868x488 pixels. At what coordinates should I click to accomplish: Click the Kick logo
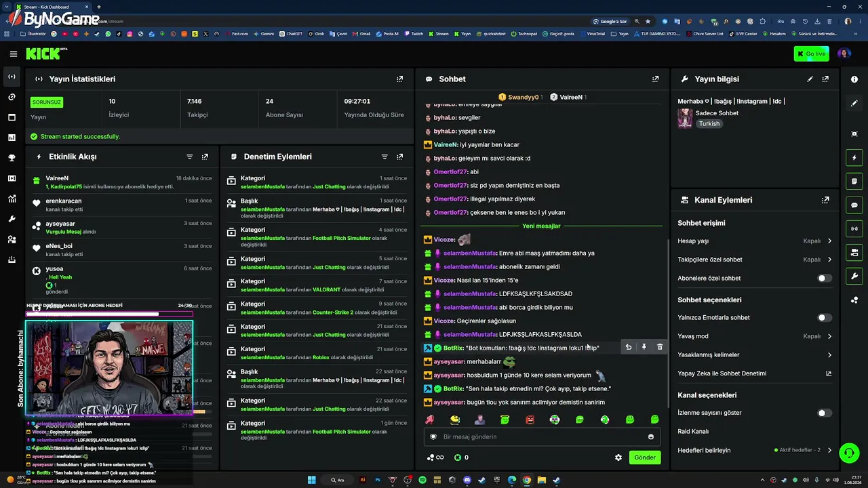(47, 54)
